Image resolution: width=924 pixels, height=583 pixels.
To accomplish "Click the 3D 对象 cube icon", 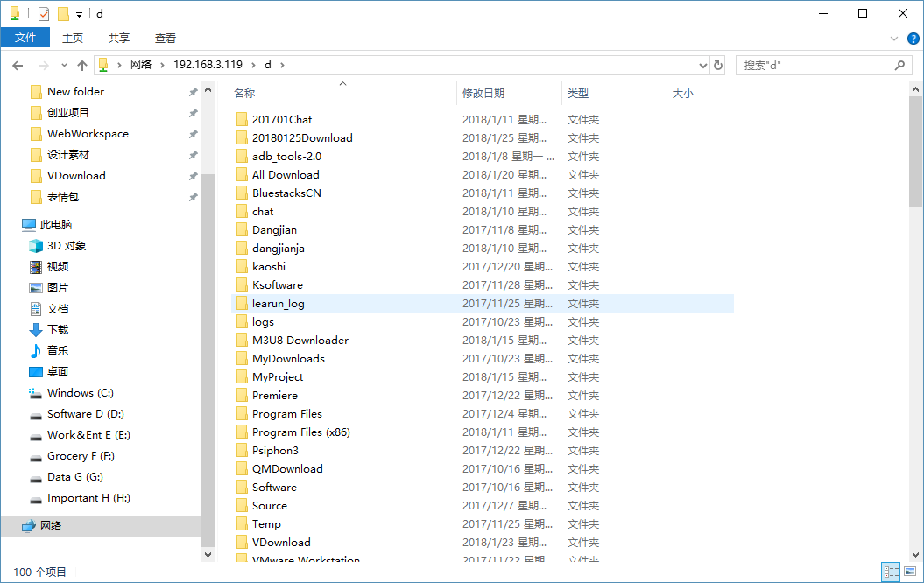I will 36,246.
